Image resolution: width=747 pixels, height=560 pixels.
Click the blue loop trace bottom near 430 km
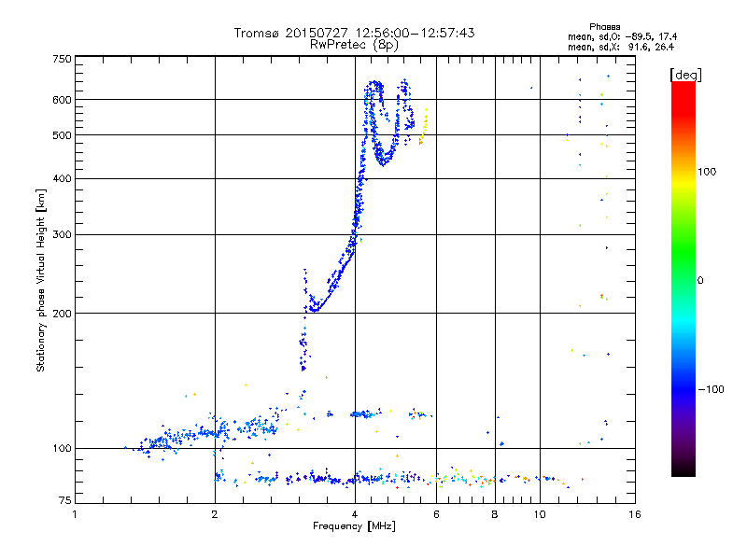(384, 162)
